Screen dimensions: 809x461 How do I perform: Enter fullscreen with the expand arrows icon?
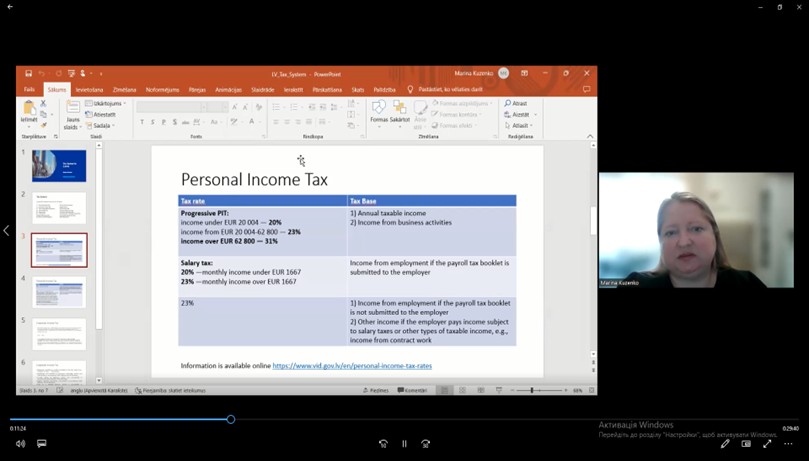pos(767,444)
